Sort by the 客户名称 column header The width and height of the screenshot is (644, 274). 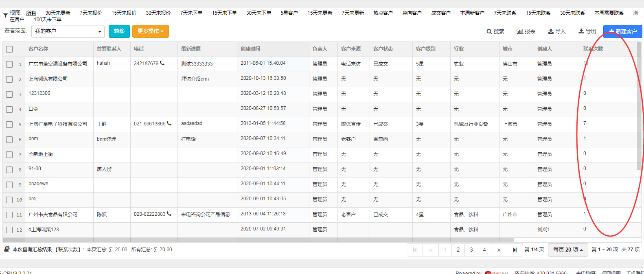pos(38,49)
